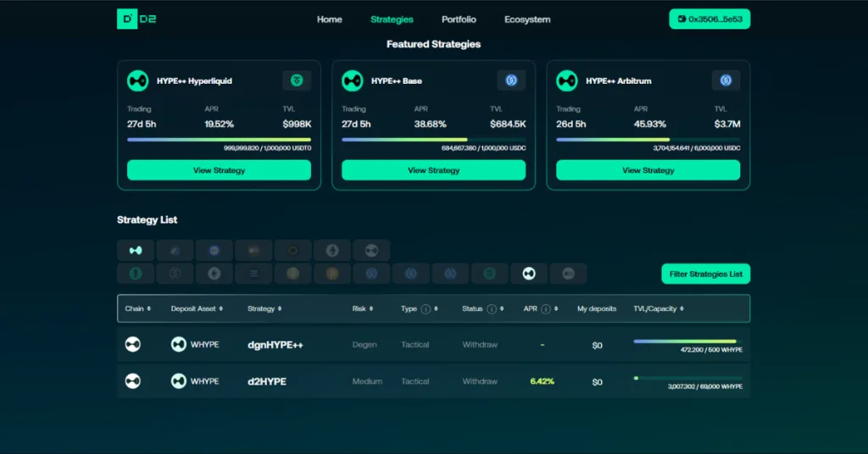Click the 6.42% APR value
This screenshot has height=454, width=868.
(x=542, y=381)
